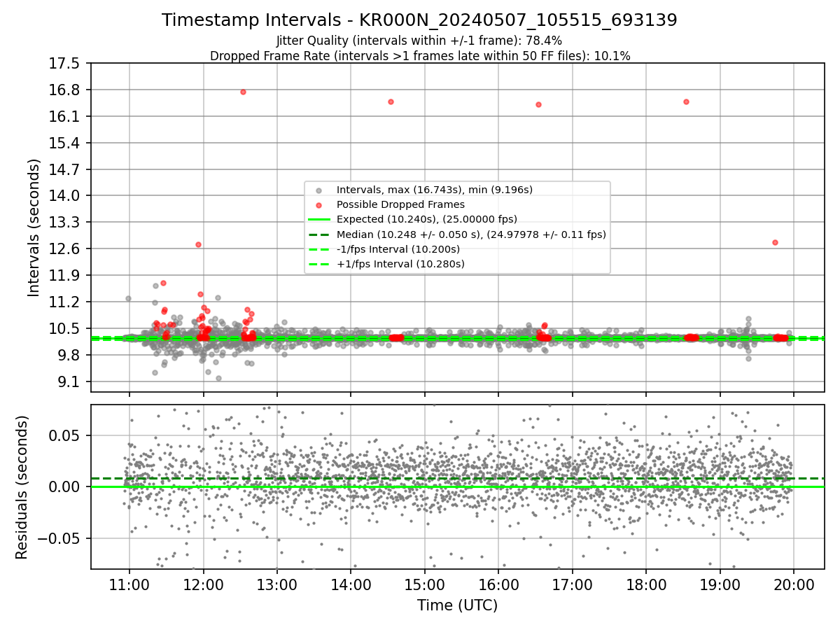
Task: Click the red outlier point above 16:30 near 16.4s
Action: tap(538, 104)
